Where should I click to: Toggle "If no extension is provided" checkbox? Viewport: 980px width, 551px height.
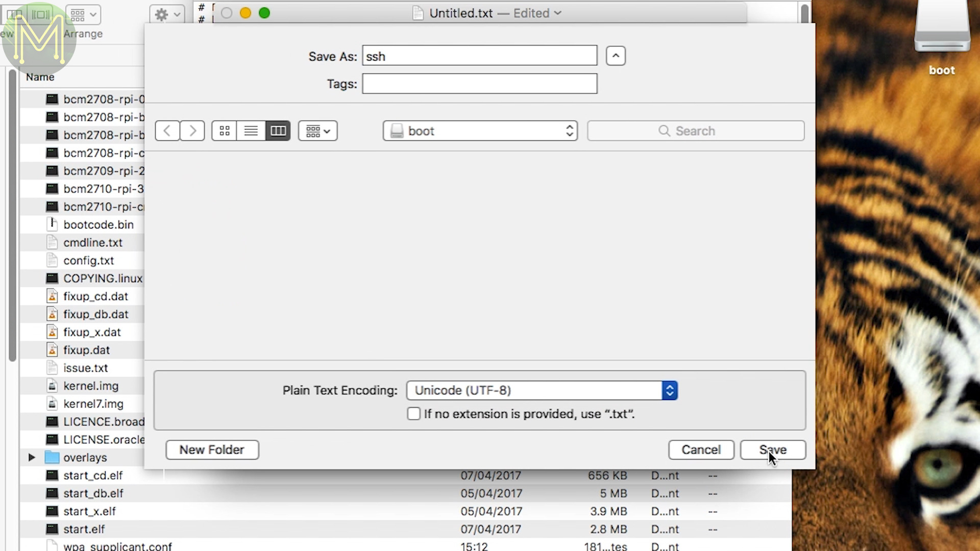coord(413,414)
